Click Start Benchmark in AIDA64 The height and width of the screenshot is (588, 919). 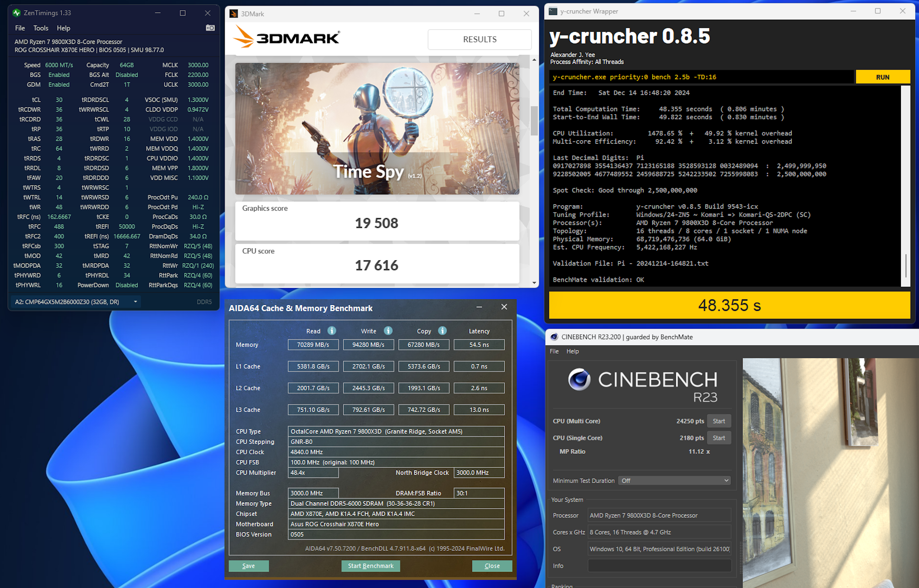(x=370, y=566)
